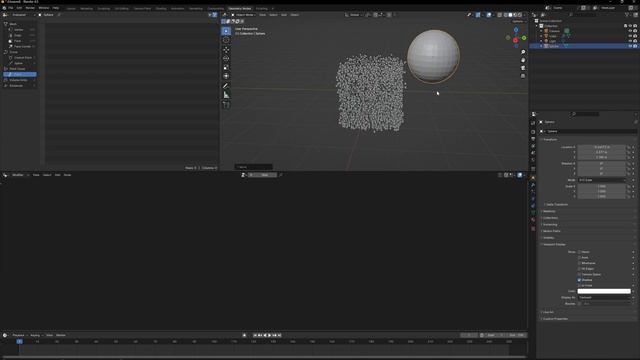
Task: Uncheck the Shadow checkbox
Action: [579, 280]
